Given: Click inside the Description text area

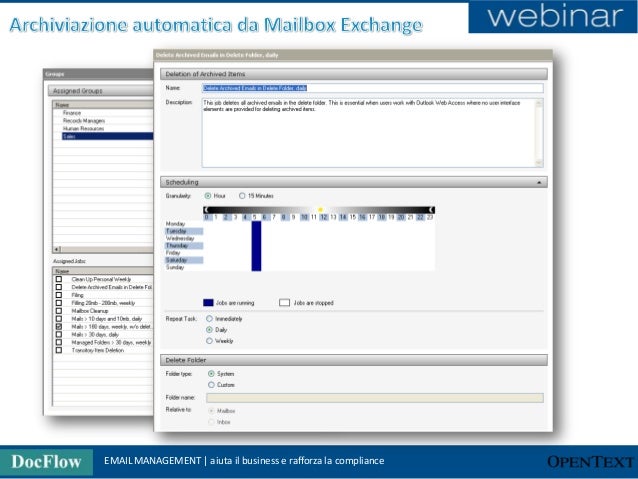Looking at the screenshot, I should (368, 133).
